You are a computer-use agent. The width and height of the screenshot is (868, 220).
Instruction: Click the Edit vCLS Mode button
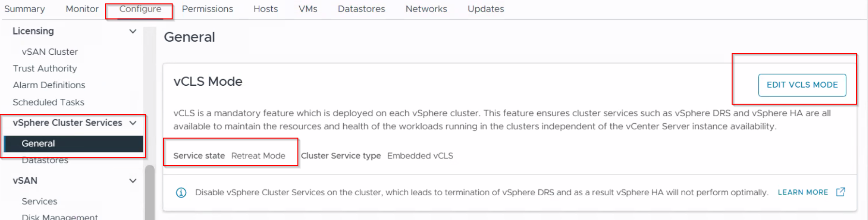pos(802,85)
